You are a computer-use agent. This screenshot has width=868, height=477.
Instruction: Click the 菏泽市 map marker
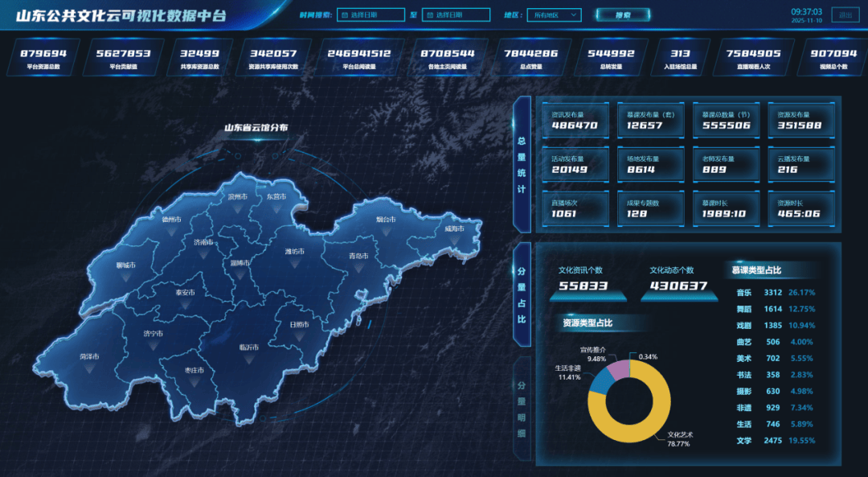point(89,366)
